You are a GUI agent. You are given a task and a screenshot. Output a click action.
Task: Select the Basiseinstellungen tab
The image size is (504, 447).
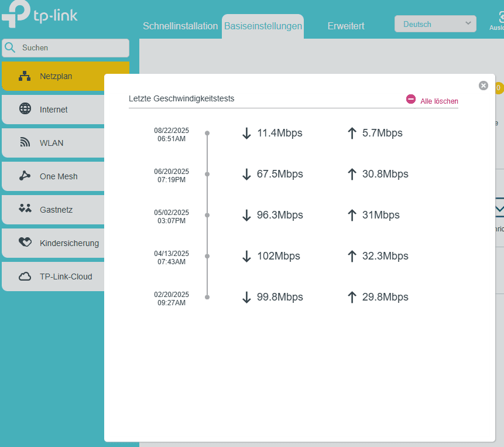(263, 26)
